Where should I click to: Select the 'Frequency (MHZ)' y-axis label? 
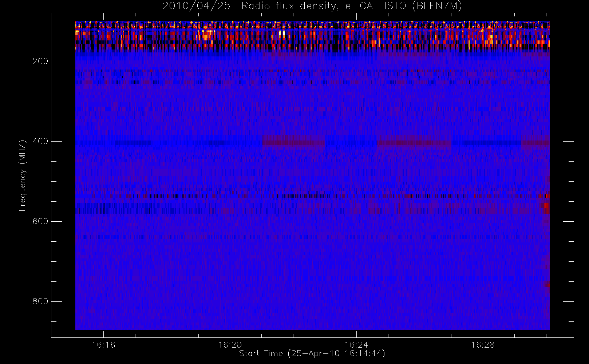(x=23, y=175)
